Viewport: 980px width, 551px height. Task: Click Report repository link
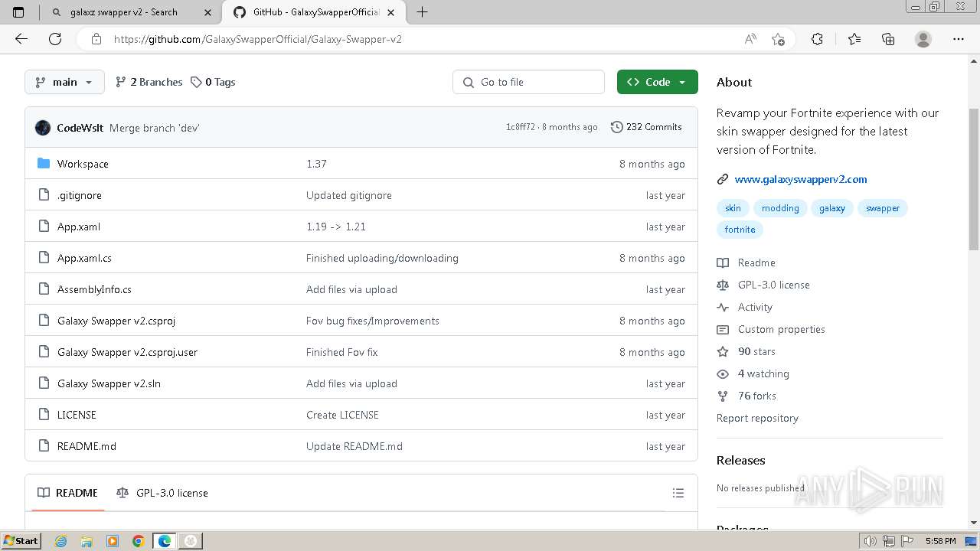pos(757,418)
